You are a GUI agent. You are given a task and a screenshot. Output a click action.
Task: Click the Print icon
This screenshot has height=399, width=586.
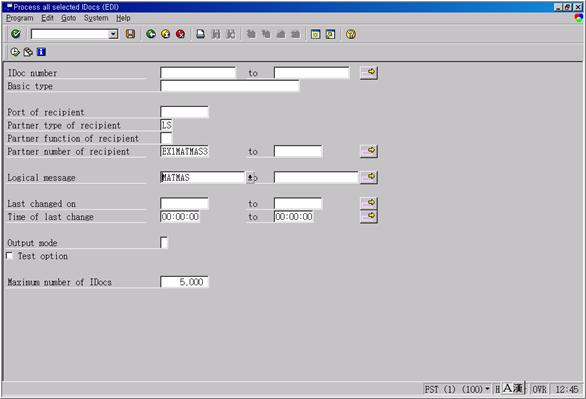tap(201, 34)
